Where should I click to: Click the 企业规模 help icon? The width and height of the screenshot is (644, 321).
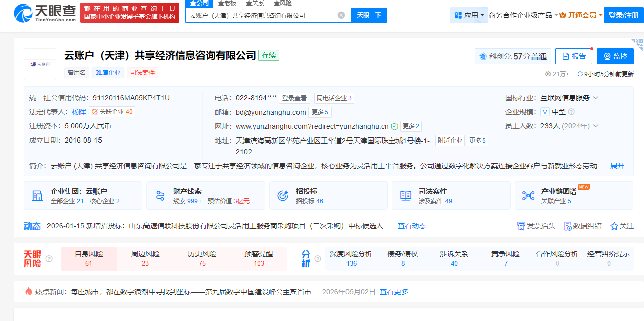point(571,112)
